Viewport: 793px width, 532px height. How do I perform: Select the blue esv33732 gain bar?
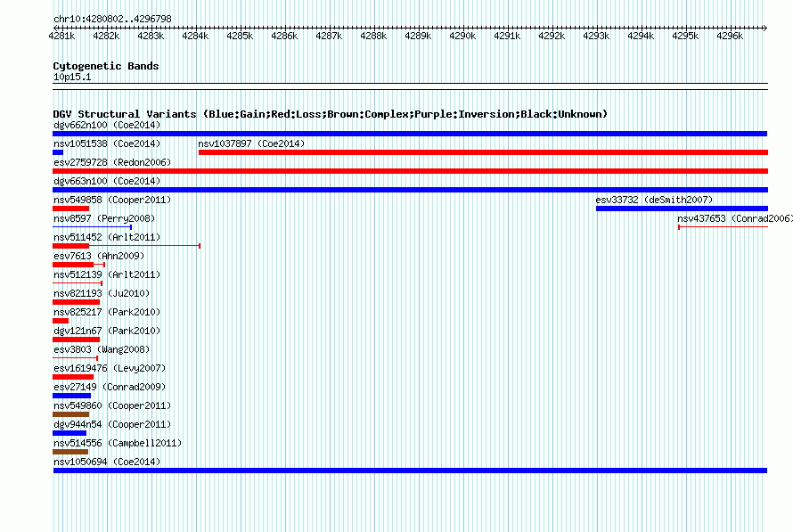(682, 209)
